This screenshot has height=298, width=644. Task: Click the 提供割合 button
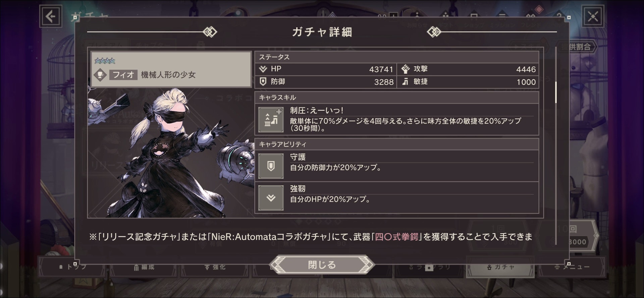(576, 47)
